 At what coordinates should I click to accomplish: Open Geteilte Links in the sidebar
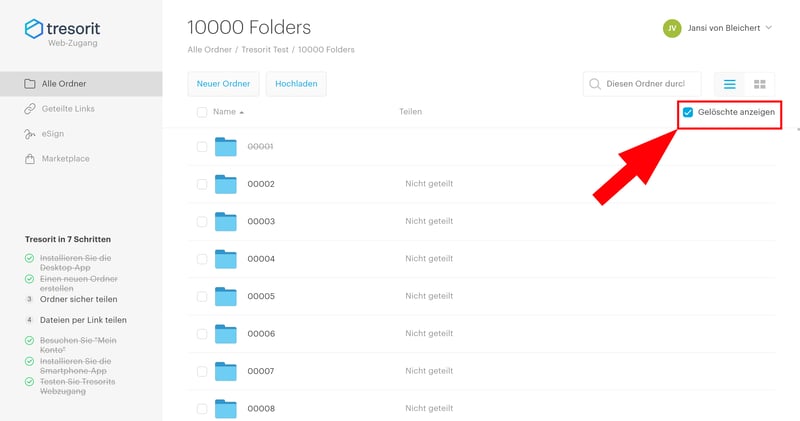68,108
